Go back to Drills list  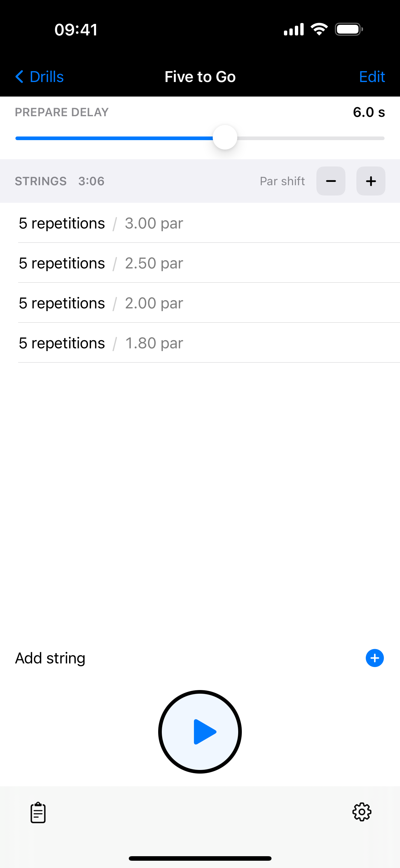click(x=40, y=77)
